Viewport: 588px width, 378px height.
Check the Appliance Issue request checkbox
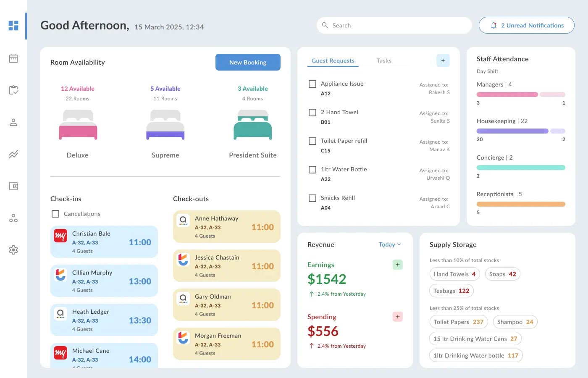[312, 84]
